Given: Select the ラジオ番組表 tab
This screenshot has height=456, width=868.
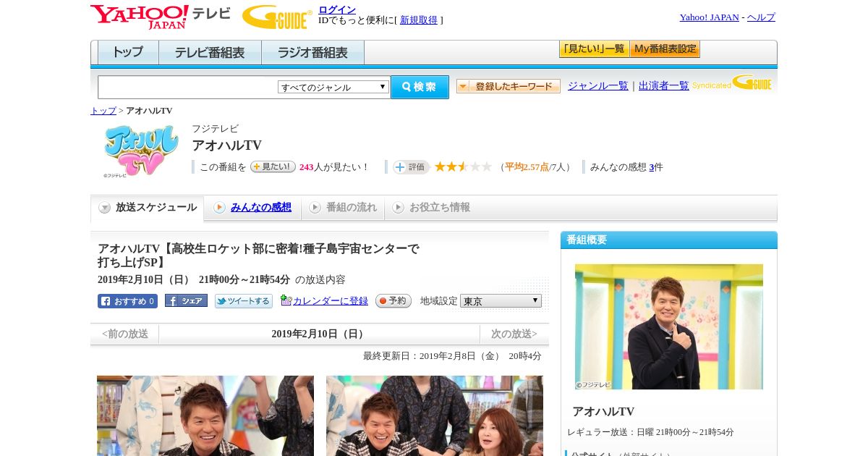Looking at the screenshot, I should point(312,53).
